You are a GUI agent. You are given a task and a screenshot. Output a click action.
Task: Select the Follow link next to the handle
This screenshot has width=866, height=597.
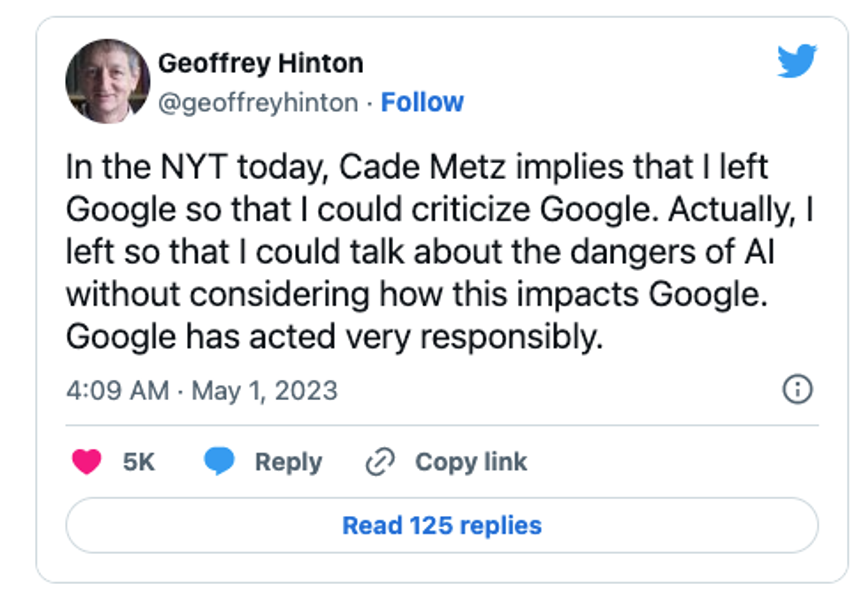[423, 101]
